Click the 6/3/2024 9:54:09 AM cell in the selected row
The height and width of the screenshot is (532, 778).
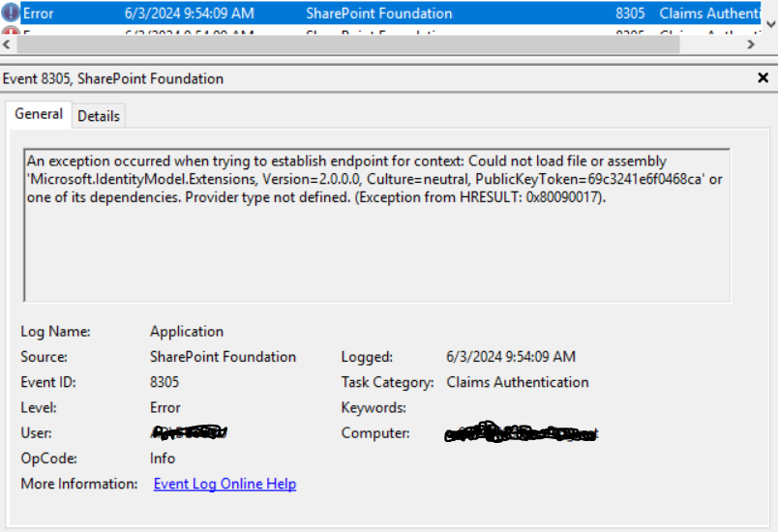click(x=190, y=14)
